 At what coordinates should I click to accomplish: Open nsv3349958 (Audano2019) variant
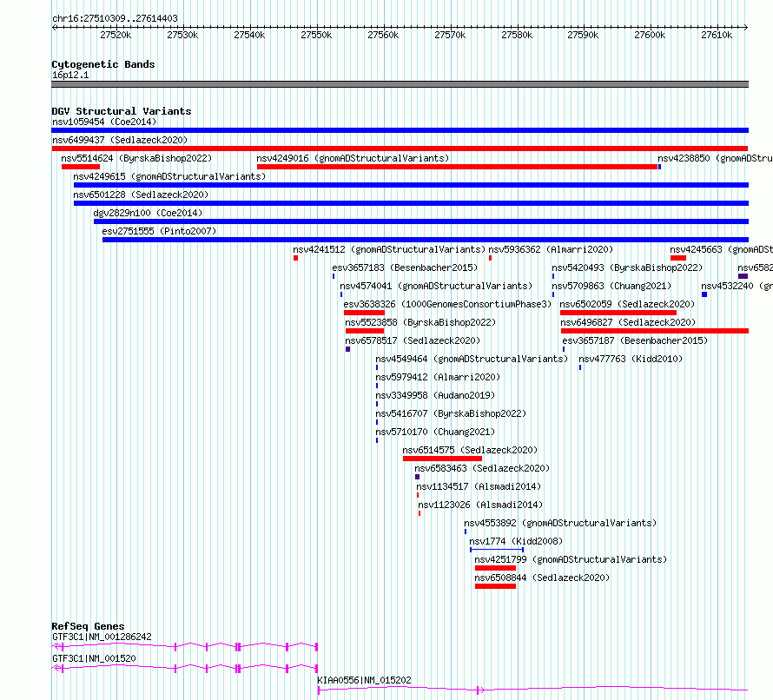[x=435, y=395]
